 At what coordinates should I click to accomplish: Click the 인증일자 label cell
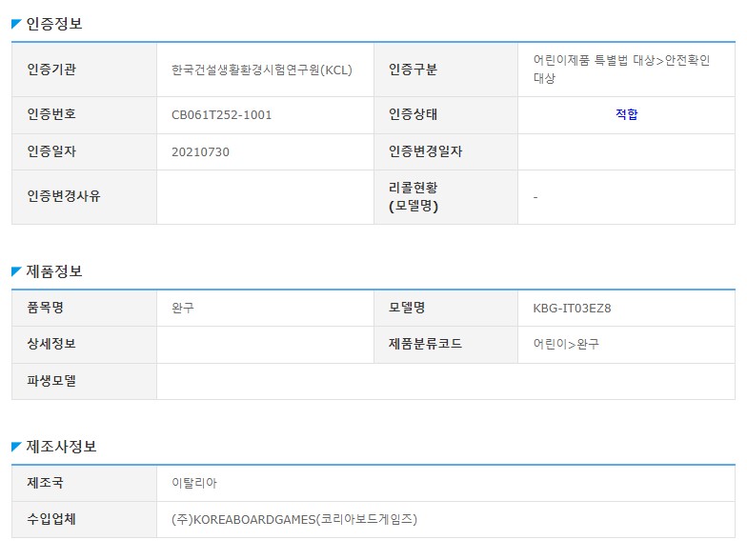84,152
